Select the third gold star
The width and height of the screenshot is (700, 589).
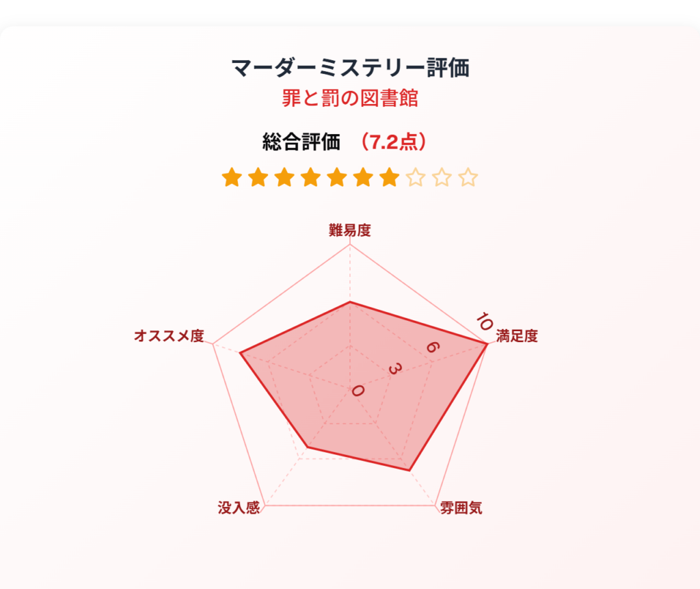[x=284, y=177]
